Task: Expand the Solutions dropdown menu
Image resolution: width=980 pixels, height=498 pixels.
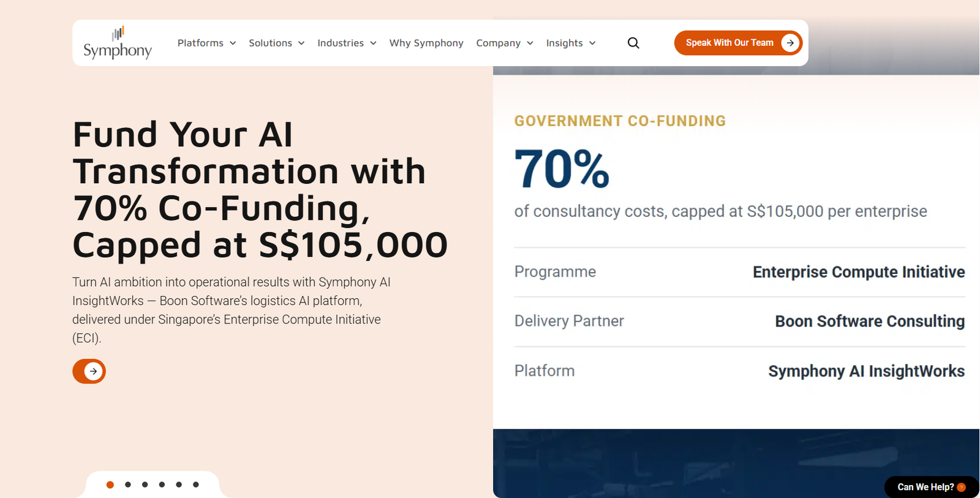Action: 276,43
